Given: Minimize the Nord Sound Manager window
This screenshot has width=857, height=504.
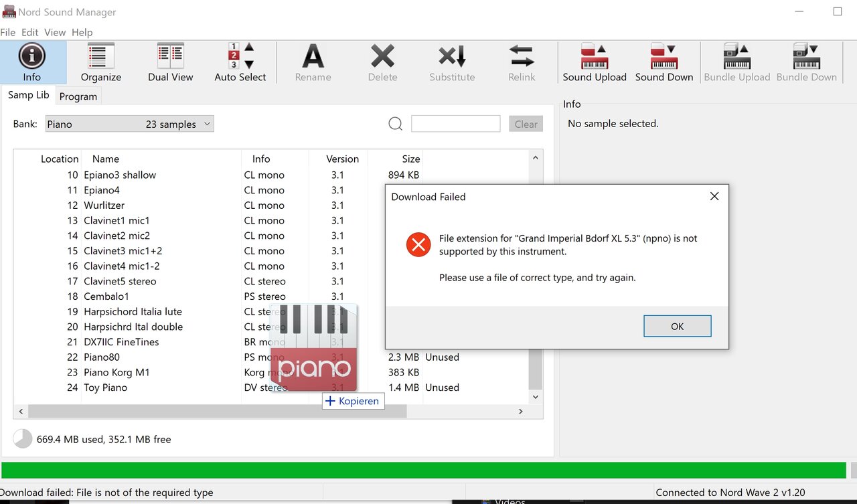Looking at the screenshot, I should click(800, 11).
